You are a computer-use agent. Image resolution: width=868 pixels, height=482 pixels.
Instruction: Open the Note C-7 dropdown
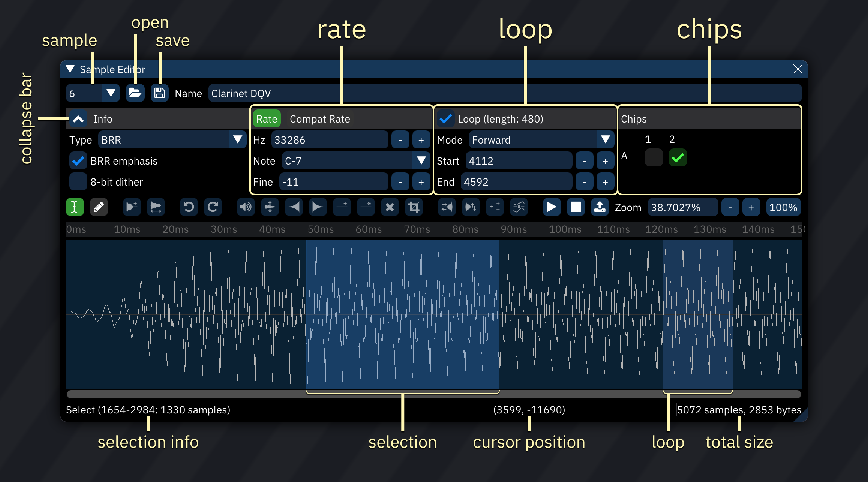click(355, 161)
